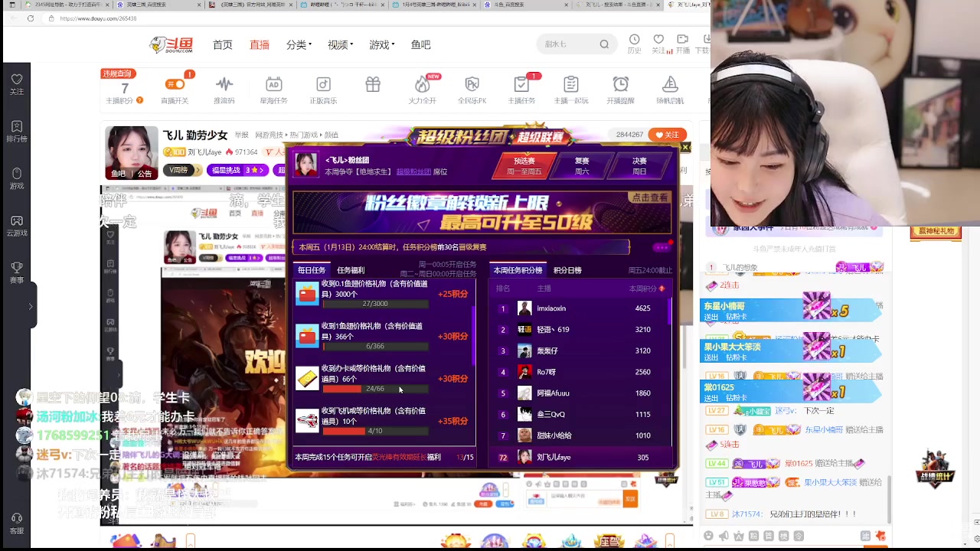Click 点击查看 on fan badge banner

click(x=650, y=197)
